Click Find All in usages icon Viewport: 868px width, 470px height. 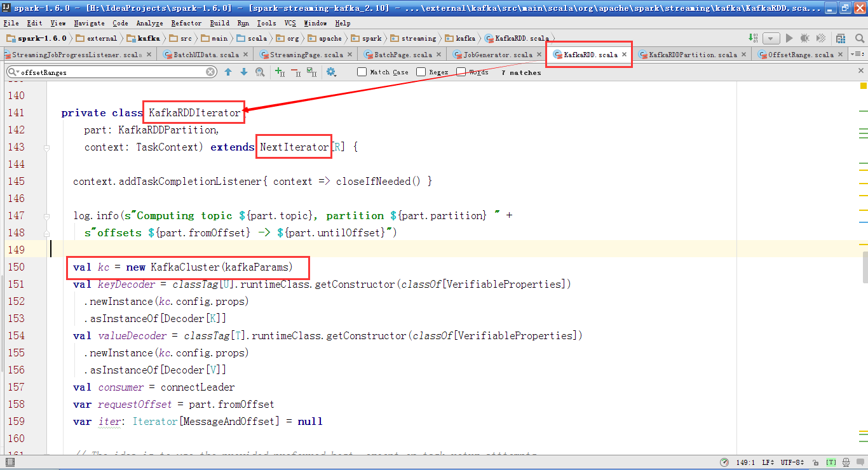click(259, 72)
